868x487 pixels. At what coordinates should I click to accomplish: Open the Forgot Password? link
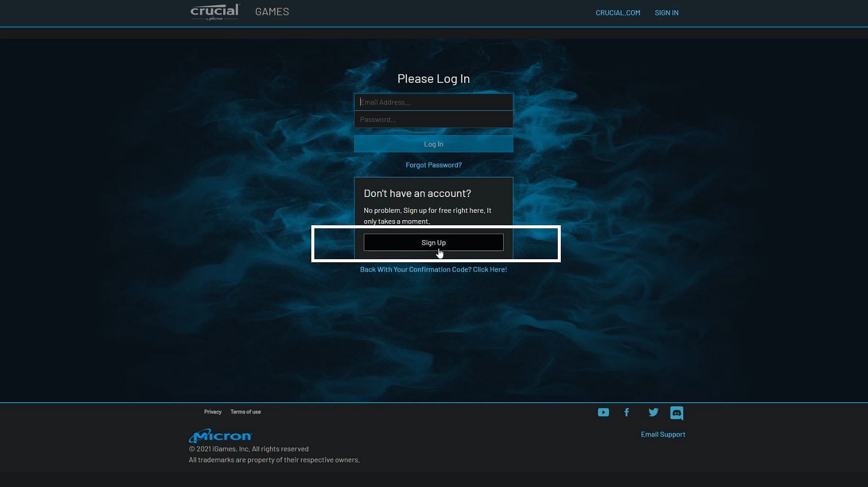pyautogui.click(x=434, y=165)
